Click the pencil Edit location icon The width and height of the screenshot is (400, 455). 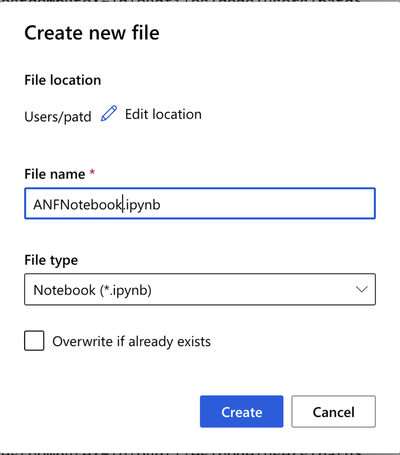pyautogui.click(x=109, y=113)
